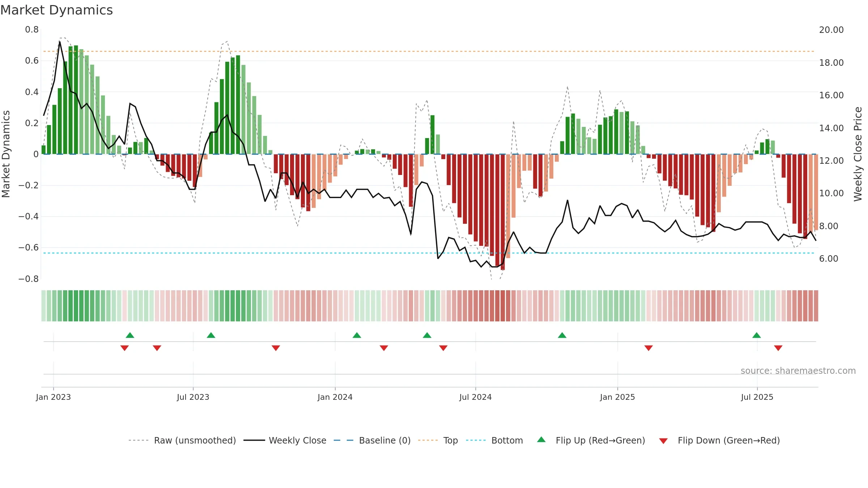Click the red Flip Down triangle legend icon
The height and width of the screenshot is (488, 868).
[663, 441]
